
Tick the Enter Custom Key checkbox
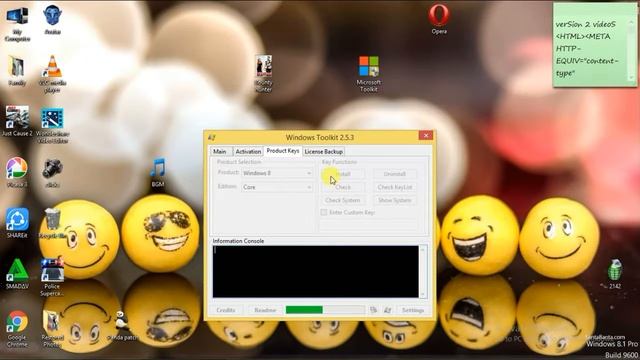pyautogui.click(x=324, y=212)
